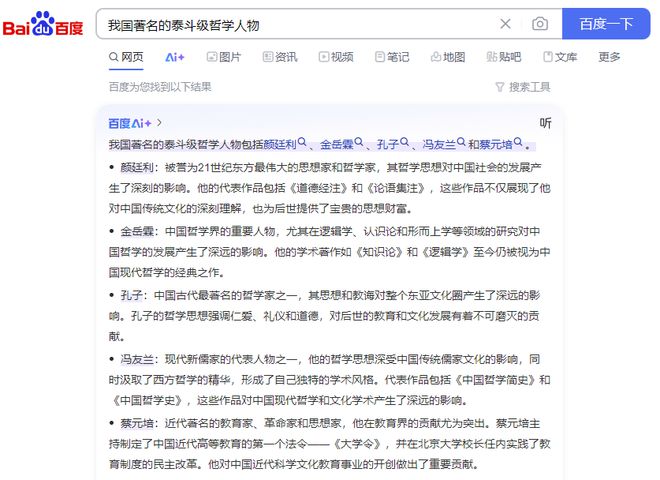Play the answer aloud with 听 button

coord(546,123)
